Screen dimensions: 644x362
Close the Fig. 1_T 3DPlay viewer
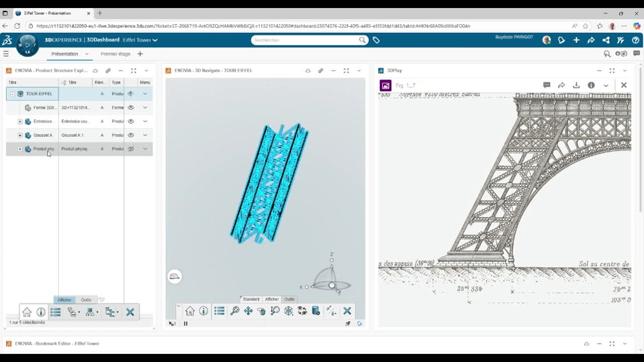(x=624, y=85)
